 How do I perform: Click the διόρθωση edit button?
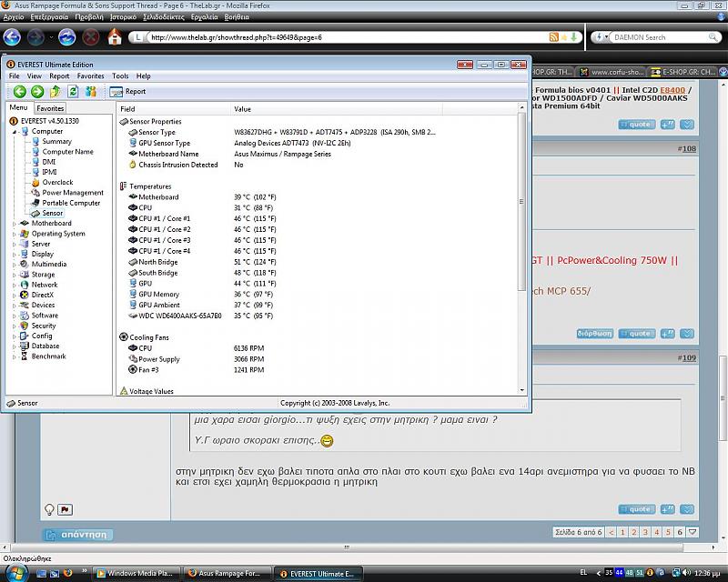coord(594,334)
